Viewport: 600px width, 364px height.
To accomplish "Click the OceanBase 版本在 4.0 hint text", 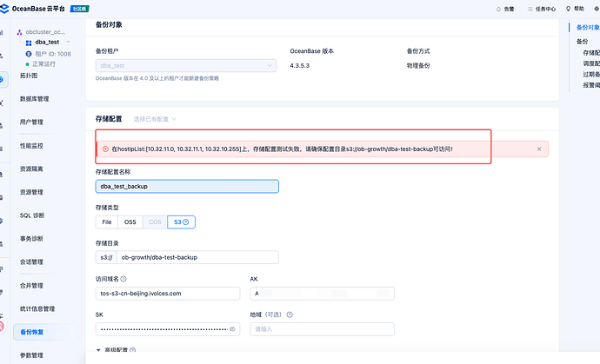I will (x=157, y=78).
